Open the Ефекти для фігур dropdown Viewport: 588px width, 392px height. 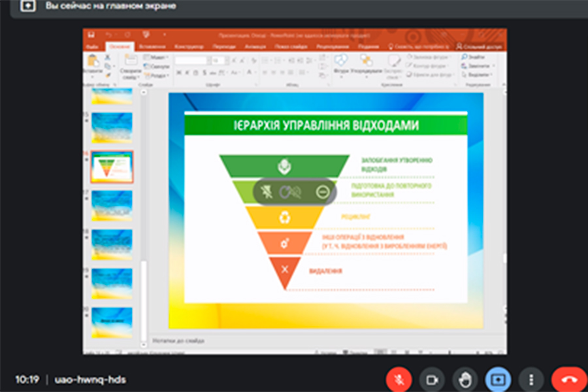click(430, 74)
